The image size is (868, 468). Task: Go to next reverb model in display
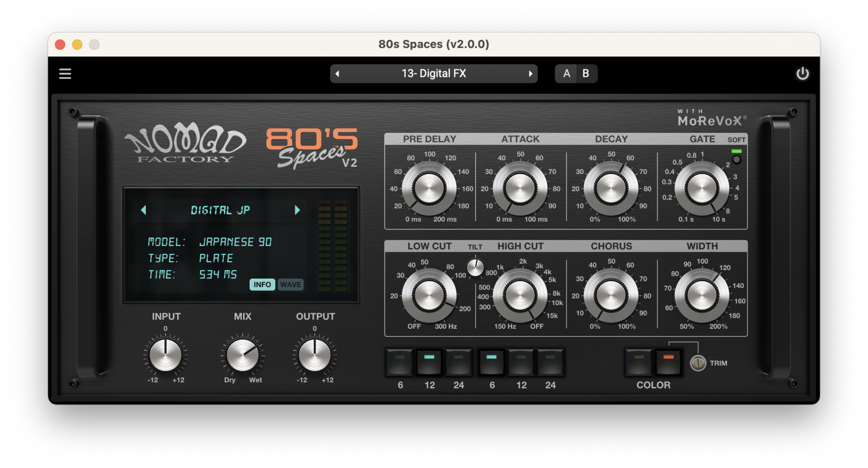297,210
